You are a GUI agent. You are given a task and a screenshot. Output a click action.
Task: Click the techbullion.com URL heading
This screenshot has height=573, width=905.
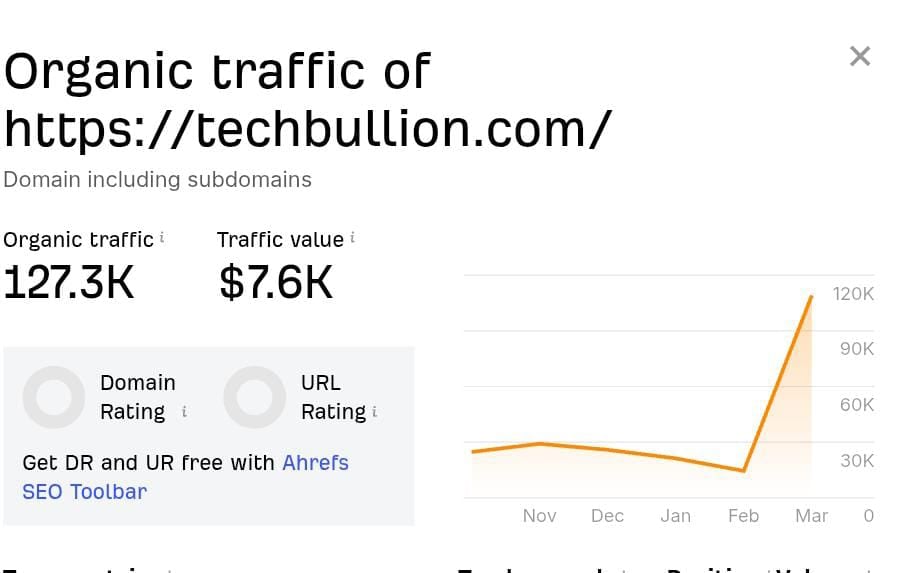point(307,128)
